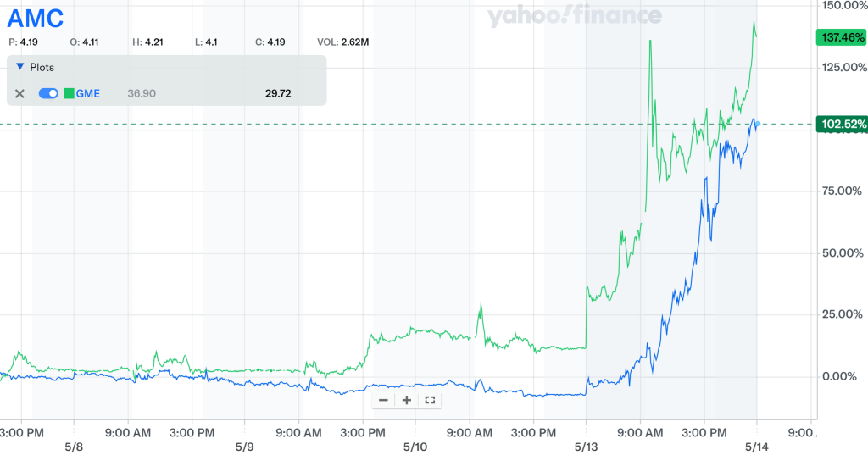Click the blue endpoint dot on AMC line
The width and height of the screenshot is (868, 455).
click(757, 124)
